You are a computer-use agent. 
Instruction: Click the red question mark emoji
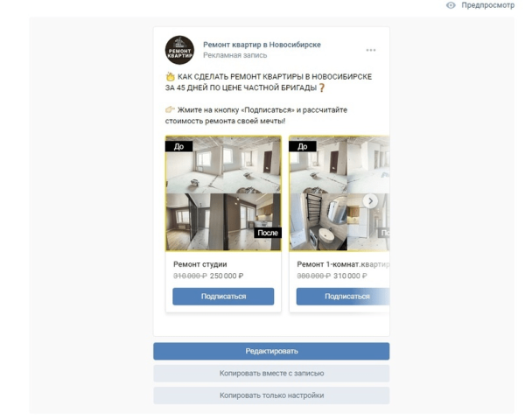[321, 87]
